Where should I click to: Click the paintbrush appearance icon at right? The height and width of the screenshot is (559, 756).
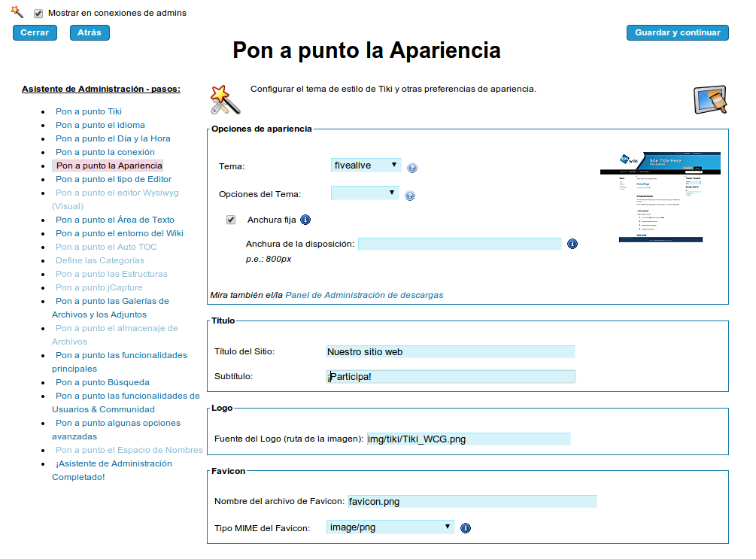click(709, 99)
